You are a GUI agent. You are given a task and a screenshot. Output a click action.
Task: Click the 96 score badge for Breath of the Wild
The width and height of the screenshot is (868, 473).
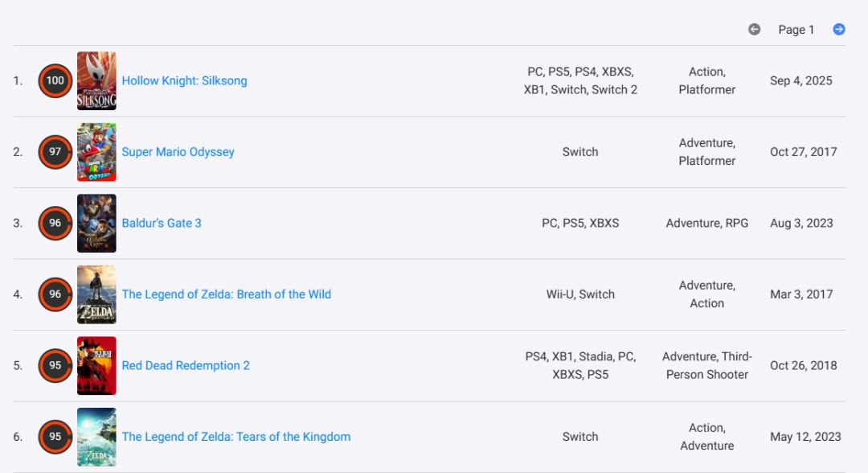55,294
